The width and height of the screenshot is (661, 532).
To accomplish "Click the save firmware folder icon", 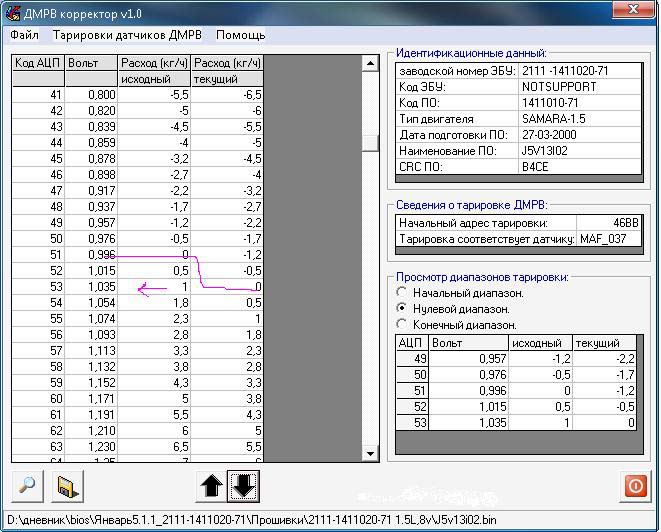I will point(68,486).
